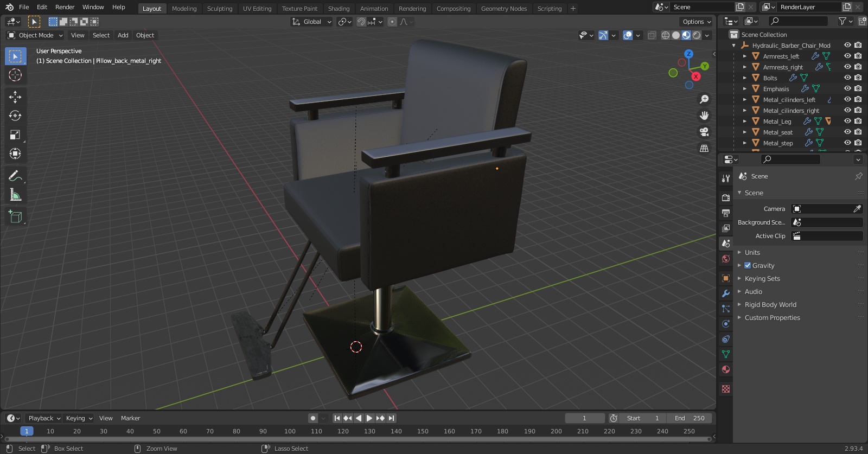This screenshot has height=454, width=868.
Task: Switch perspective/orthographic grid icon
Action: pos(704,148)
